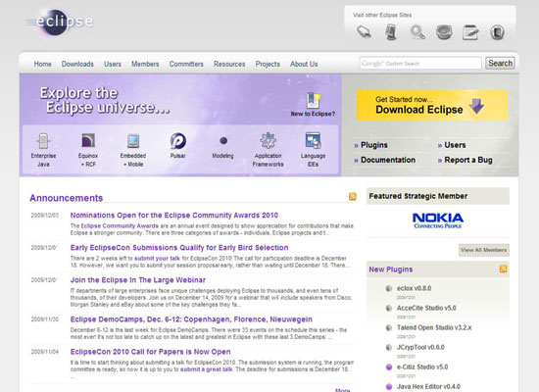This screenshot has width=539, height=392.
Task: Open the cylinder icon in the Eclipse sites row
Action: coord(390,32)
